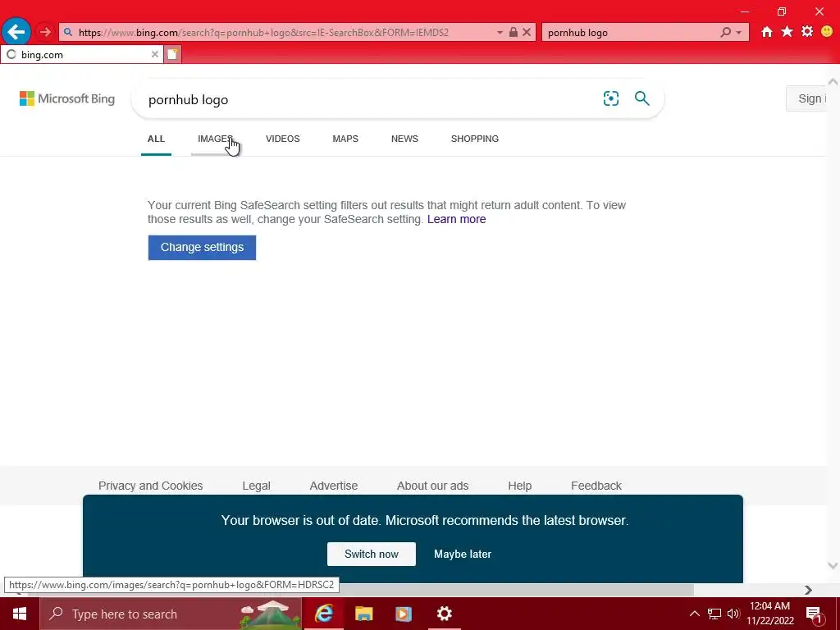Switch to the NEWS tab

(404, 139)
